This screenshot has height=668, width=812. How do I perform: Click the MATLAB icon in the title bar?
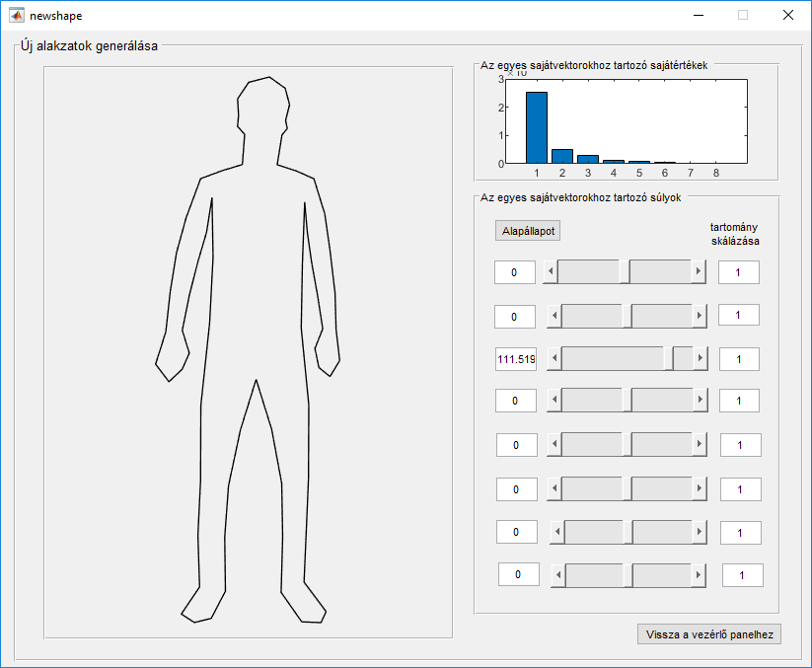(x=16, y=15)
